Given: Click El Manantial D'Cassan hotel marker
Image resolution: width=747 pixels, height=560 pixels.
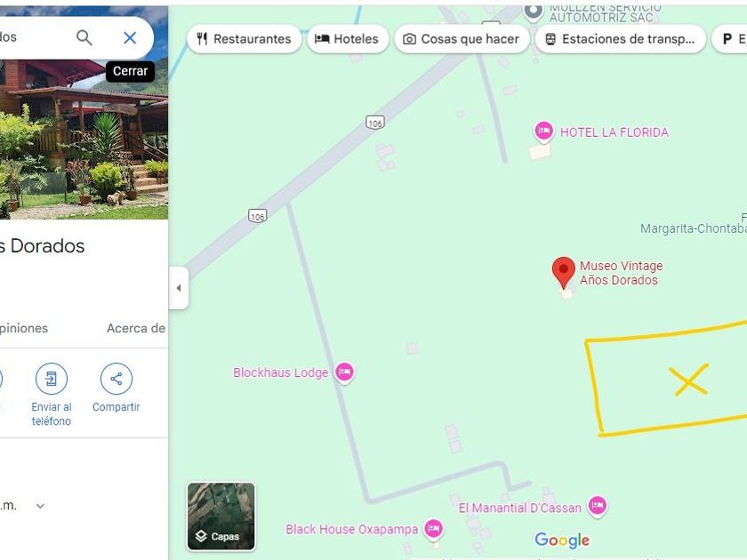Looking at the screenshot, I should (598, 507).
